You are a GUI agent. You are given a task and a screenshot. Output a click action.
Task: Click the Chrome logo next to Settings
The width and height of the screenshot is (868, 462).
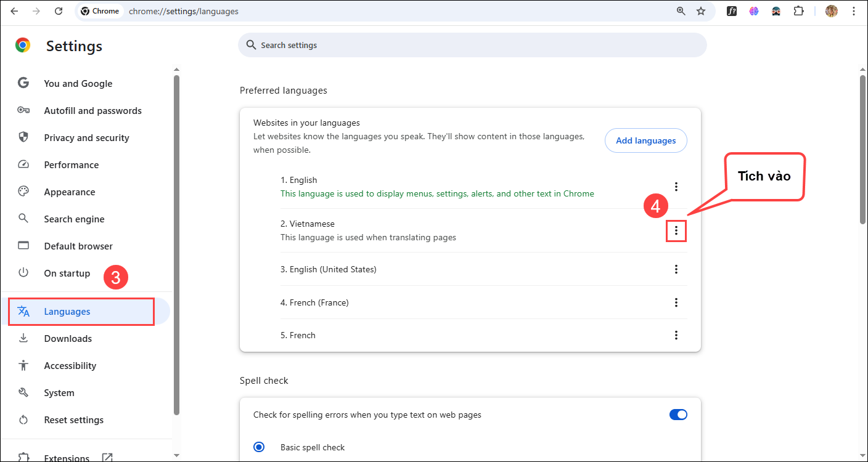click(x=23, y=46)
